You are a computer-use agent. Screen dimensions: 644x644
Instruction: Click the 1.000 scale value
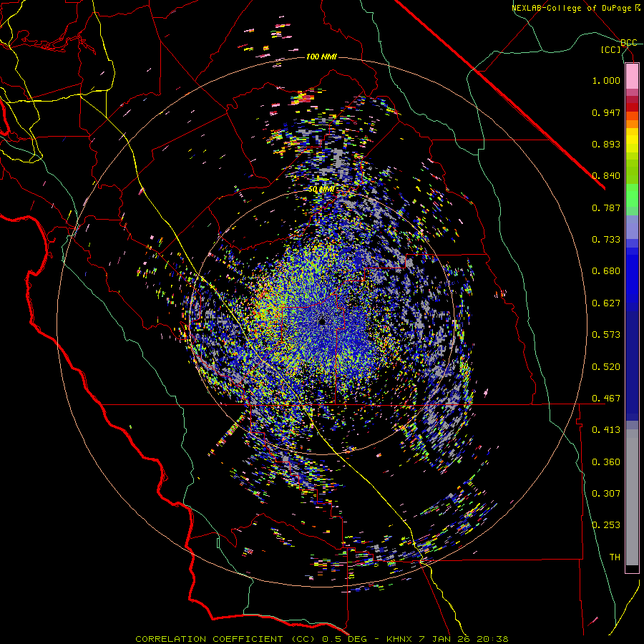pyautogui.click(x=606, y=80)
